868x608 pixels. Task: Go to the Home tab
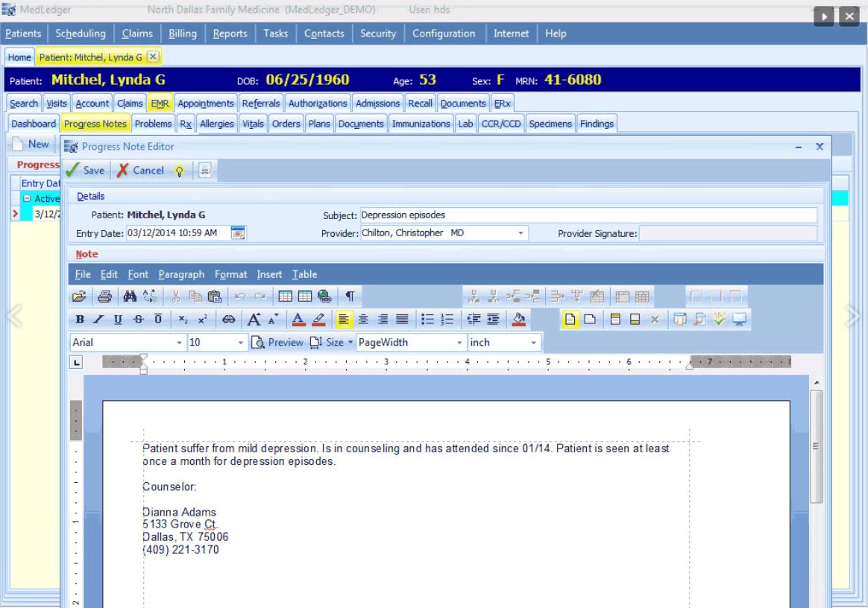19,57
